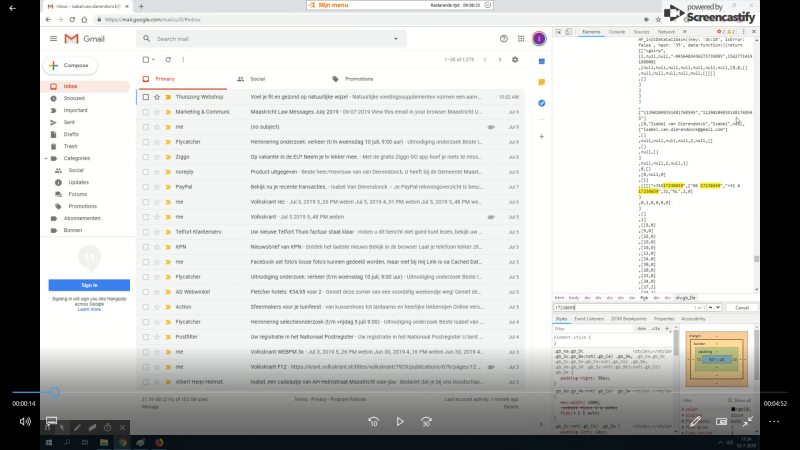
Task: Click the video progress bar position handle
Action: pyautogui.click(x=54, y=391)
